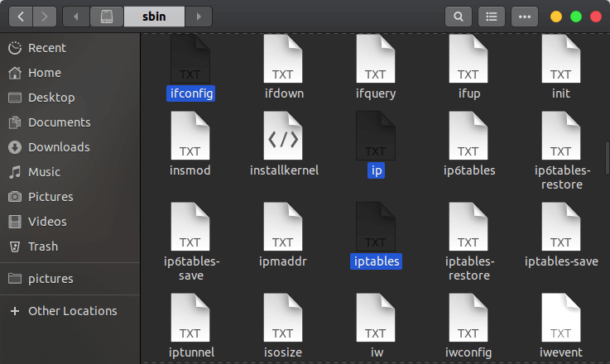
Task: Show next path bar segment arrow
Action: (x=199, y=17)
